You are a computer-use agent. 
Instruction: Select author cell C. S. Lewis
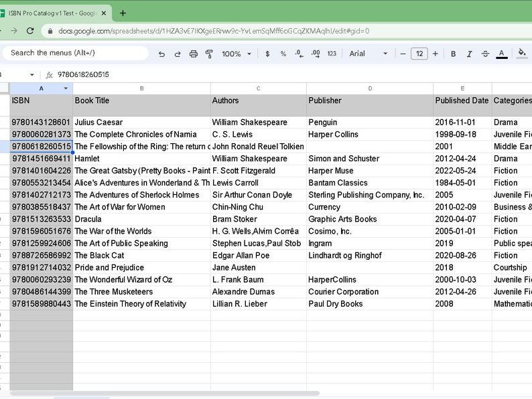258,135
